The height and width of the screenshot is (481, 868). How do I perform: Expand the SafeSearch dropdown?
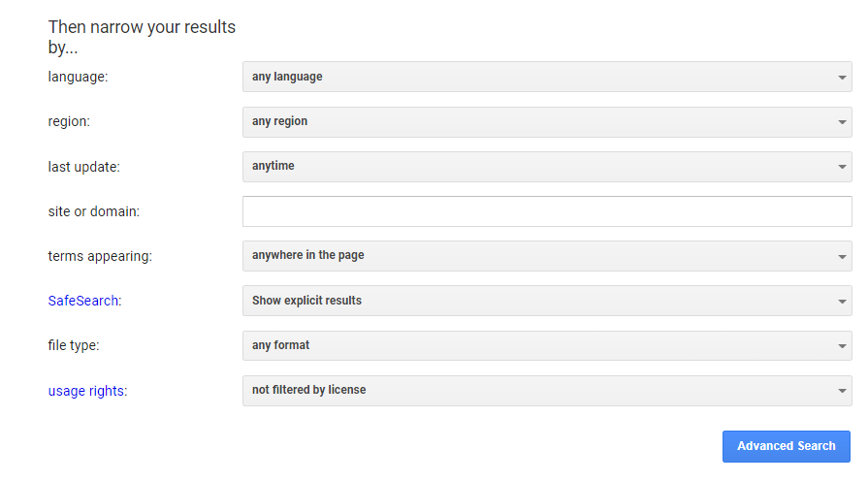[x=546, y=301]
